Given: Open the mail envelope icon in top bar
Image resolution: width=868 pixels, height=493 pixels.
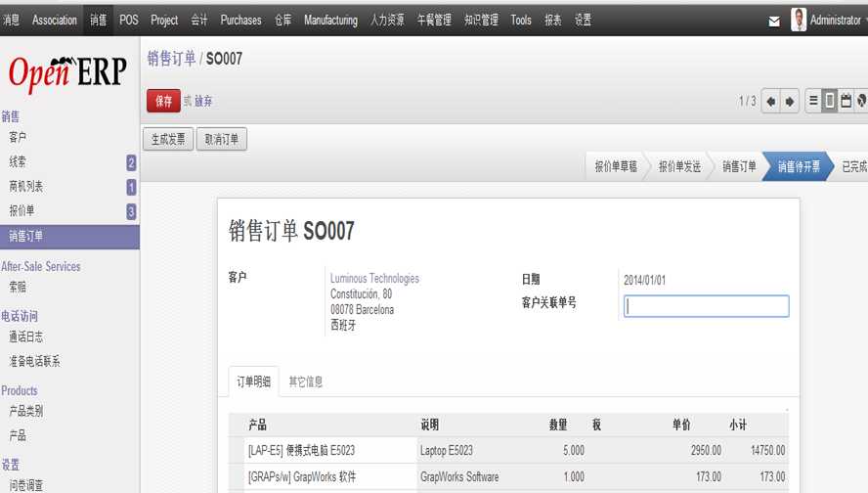Looking at the screenshot, I should coord(774,22).
